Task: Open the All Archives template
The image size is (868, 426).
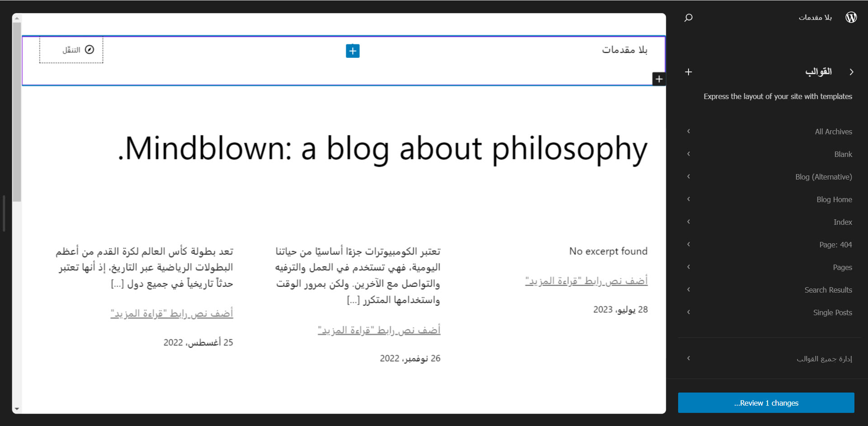Action: pos(833,132)
